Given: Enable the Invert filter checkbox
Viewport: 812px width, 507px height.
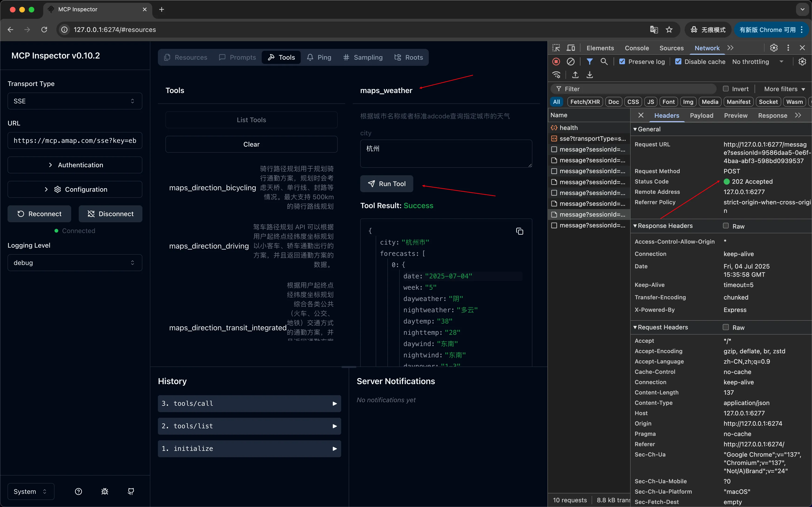Looking at the screenshot, I should (726, 89).
